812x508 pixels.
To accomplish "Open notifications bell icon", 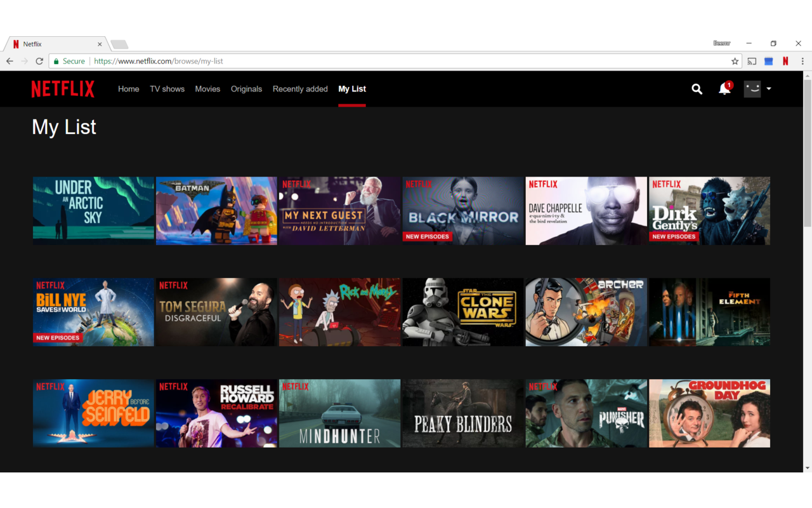I will tap(724, 89).
